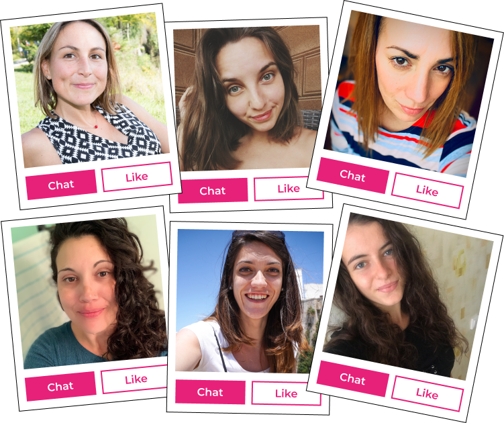The image size is (504, 423).
Task: Open the blue-sky sunglasses selfie photo
Action: pos(250,301)
